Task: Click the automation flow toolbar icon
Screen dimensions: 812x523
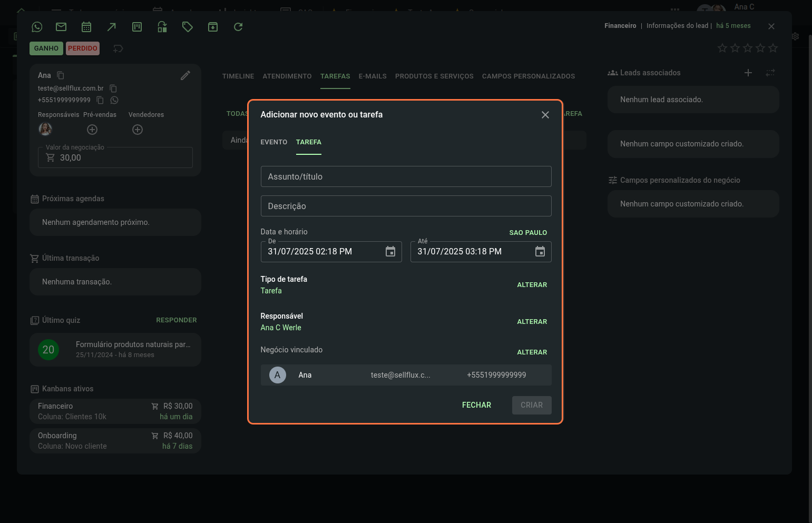Action: [162, 27]
